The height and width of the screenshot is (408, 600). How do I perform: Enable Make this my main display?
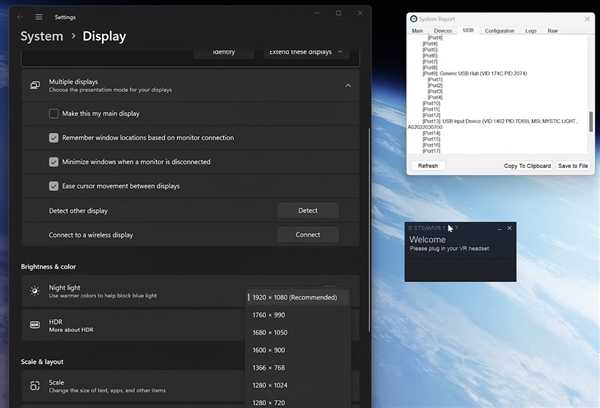point(54,114)
